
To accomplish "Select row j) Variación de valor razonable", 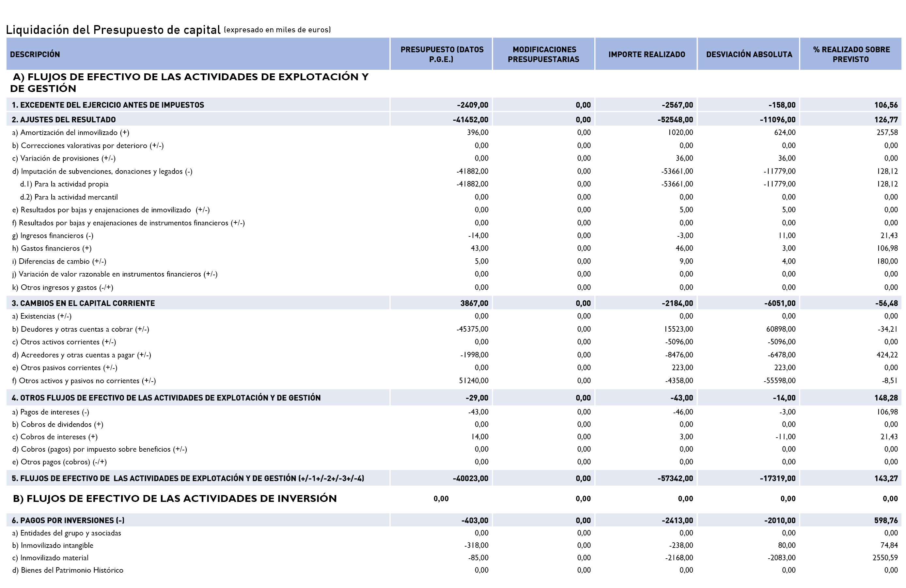I will (x=454, y=274).
